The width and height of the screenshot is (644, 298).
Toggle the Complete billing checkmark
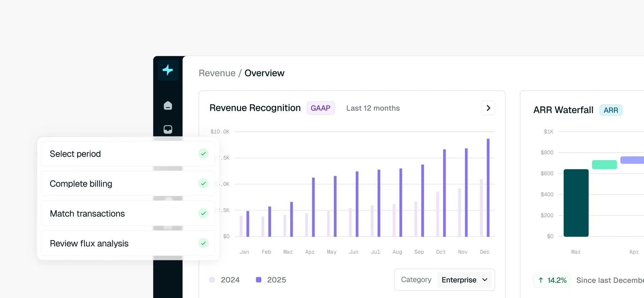(x=203, y=183)
